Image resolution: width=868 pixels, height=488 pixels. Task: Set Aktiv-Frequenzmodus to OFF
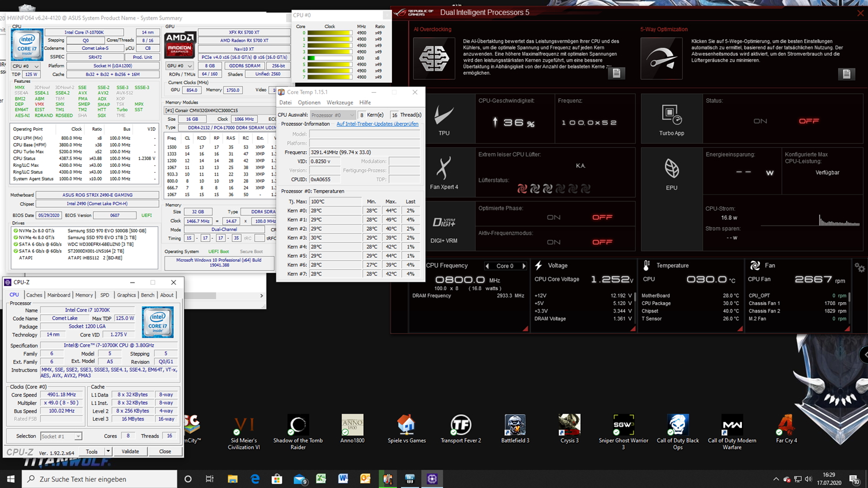click(x=602, y=242)
